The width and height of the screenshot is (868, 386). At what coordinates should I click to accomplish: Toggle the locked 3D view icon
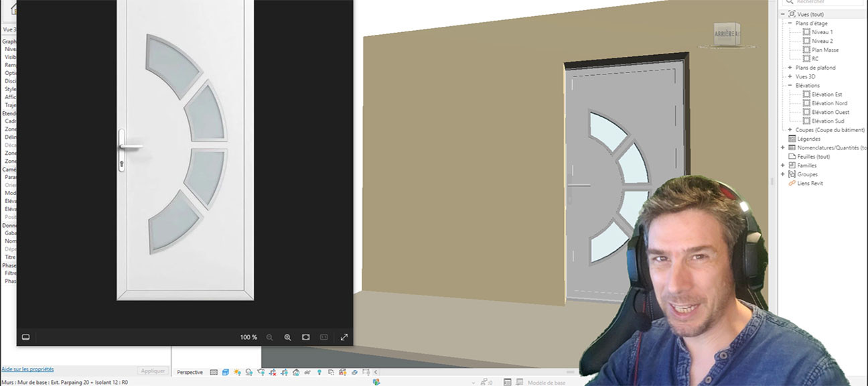296,372
